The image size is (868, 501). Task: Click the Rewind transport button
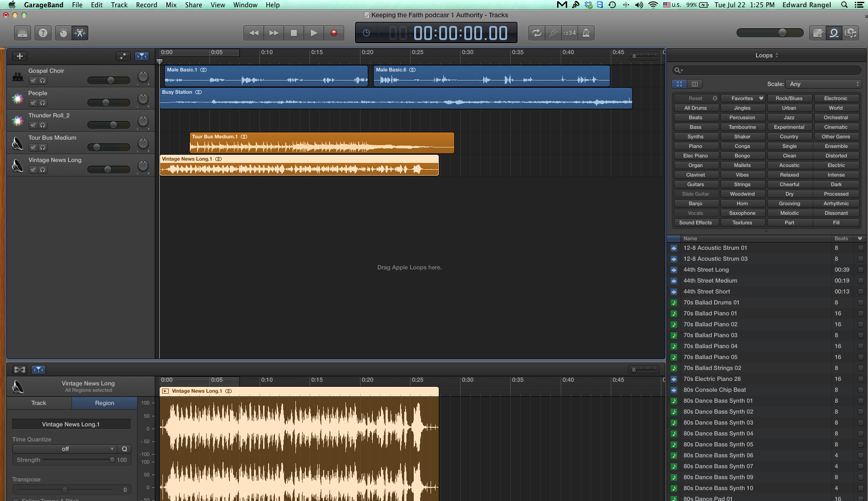point(254,33)
